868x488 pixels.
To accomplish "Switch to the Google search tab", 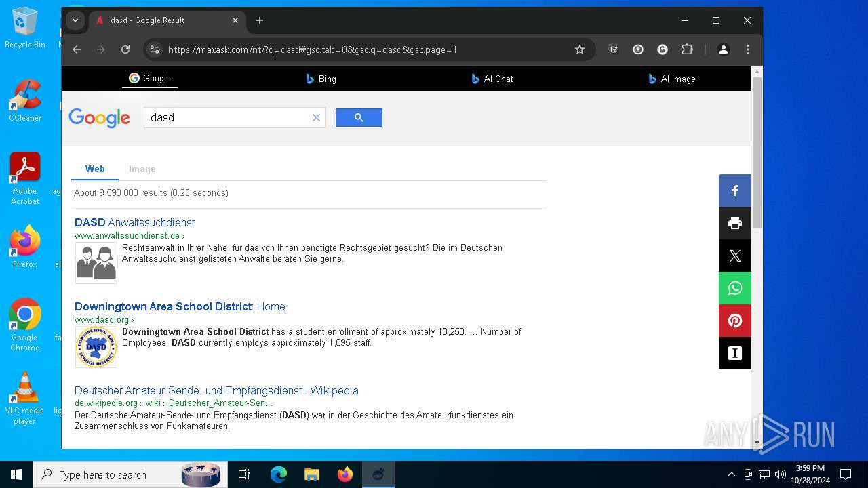I will point(150,79).
